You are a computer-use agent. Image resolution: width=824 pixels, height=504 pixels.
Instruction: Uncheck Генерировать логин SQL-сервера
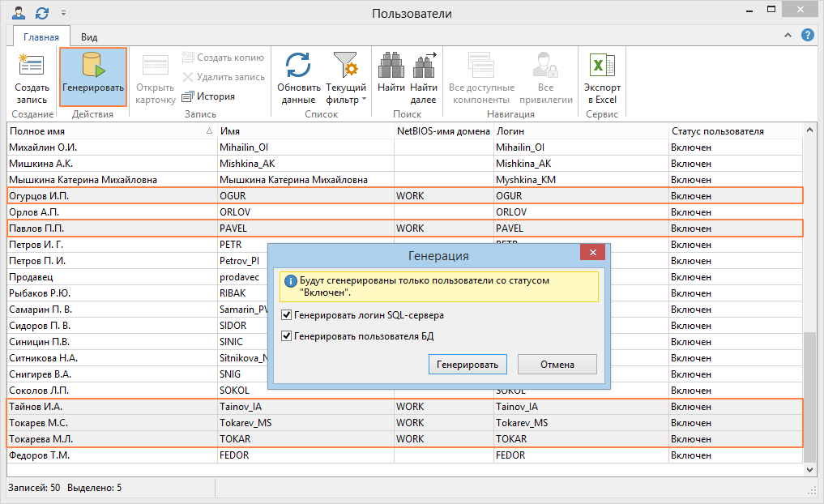point(285,315)
